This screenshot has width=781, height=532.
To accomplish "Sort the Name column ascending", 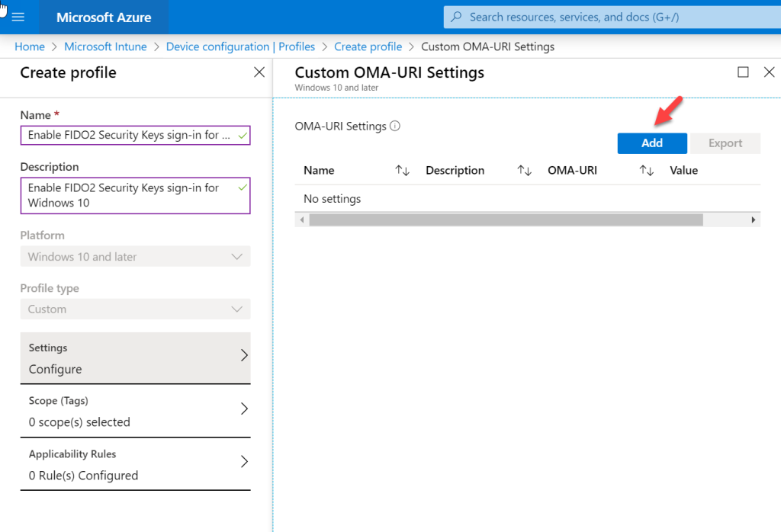I will click(x=402, y=170).
